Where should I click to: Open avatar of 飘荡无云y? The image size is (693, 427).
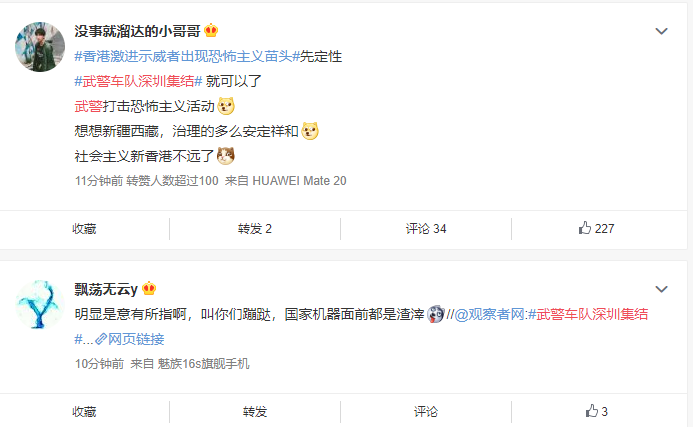click(40, 305)
